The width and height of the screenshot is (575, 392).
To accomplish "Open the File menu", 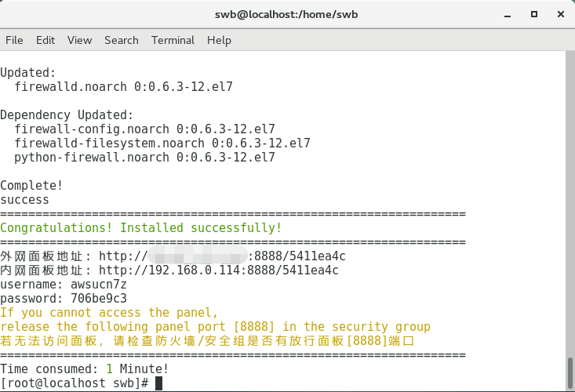I will pyautogui.click(x=14, y=40).
